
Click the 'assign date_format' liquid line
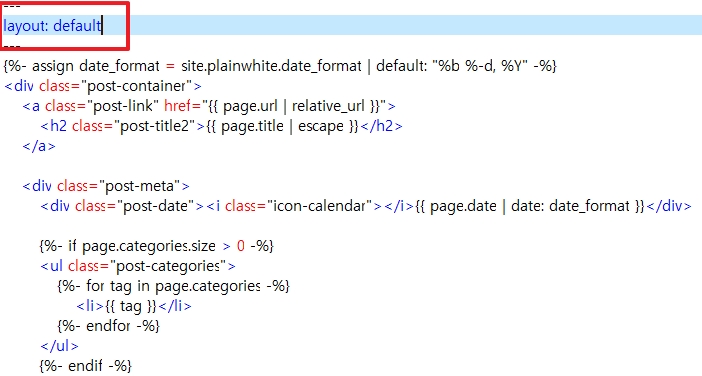[x=280, y=66]
